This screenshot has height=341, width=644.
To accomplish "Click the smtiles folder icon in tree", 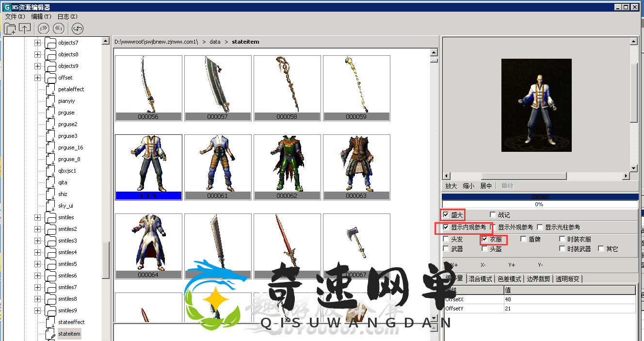I will 50,217.
